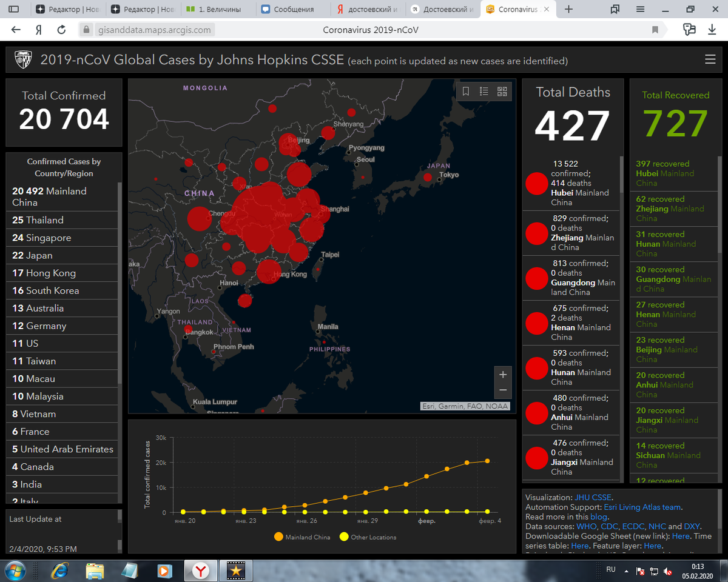Open the map legend list icon

(x=484, y=92)
